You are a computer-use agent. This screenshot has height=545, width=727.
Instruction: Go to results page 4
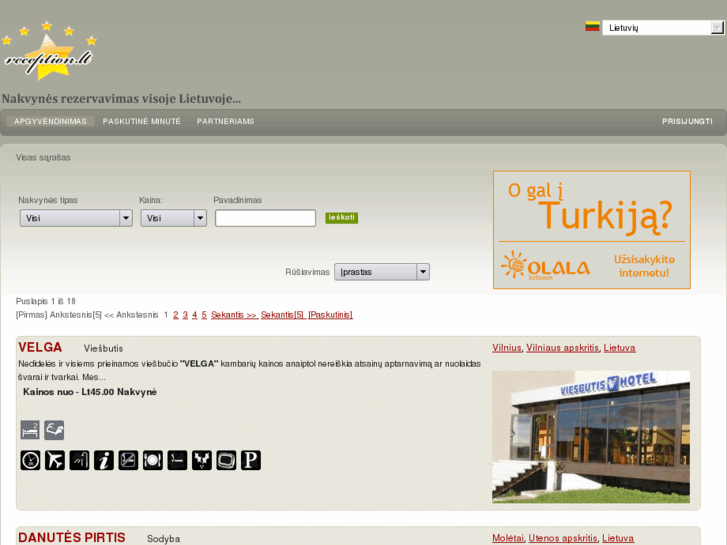(195, 315)
